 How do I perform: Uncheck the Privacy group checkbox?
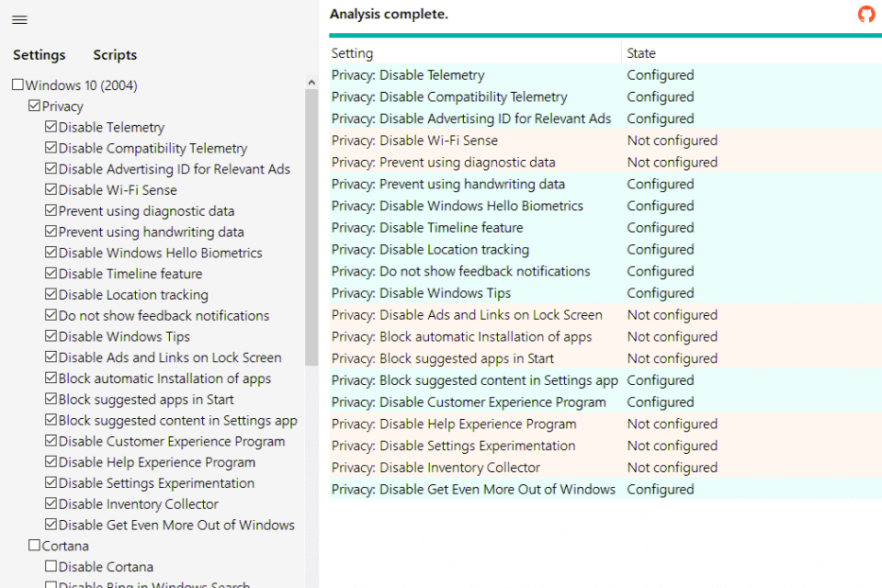pyautogui.click(x=34, y=106)
